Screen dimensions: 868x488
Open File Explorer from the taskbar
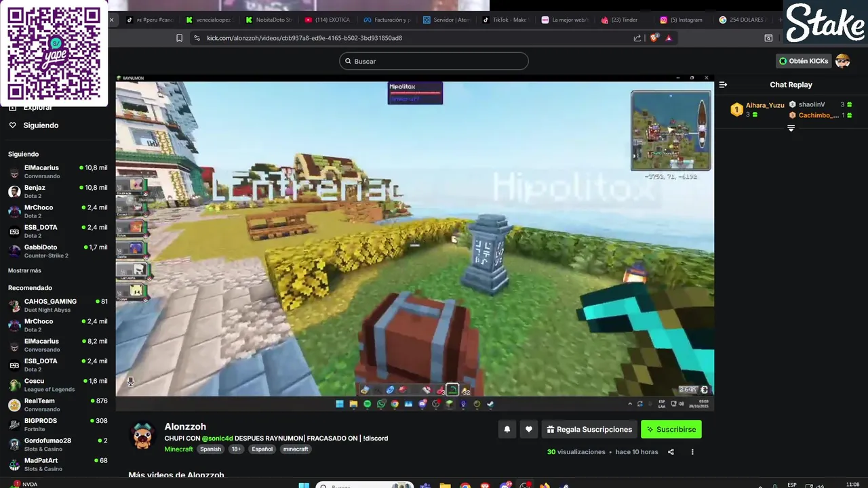[x=445, y=485]
